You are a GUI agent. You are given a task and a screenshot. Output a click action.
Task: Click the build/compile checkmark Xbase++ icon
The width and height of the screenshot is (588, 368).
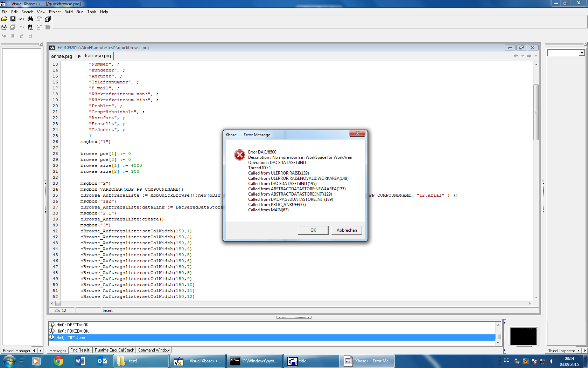pos(4,27)
